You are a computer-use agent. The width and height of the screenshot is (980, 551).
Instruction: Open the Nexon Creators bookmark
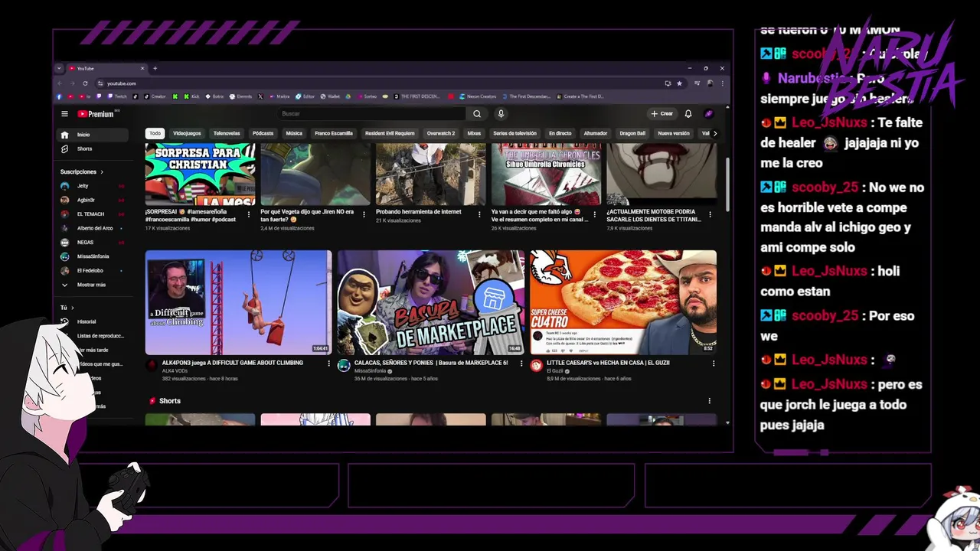pyautogui.click(x=478, y=96)
